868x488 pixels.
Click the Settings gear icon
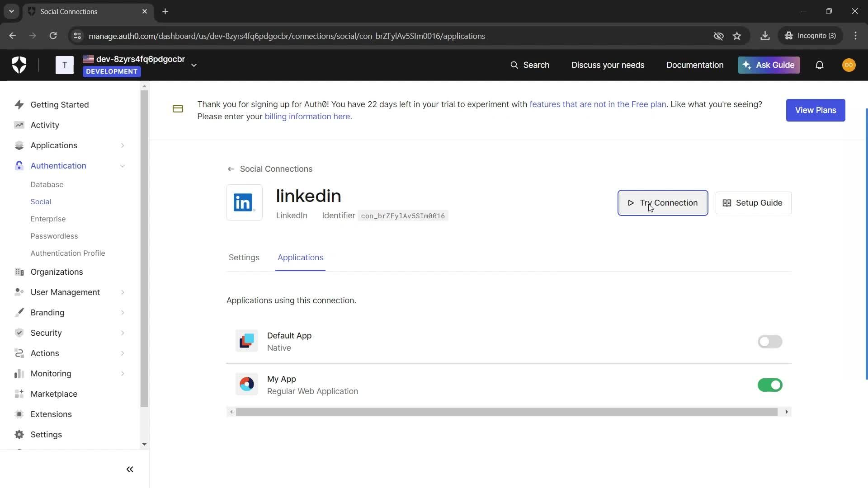click(19, 435)
